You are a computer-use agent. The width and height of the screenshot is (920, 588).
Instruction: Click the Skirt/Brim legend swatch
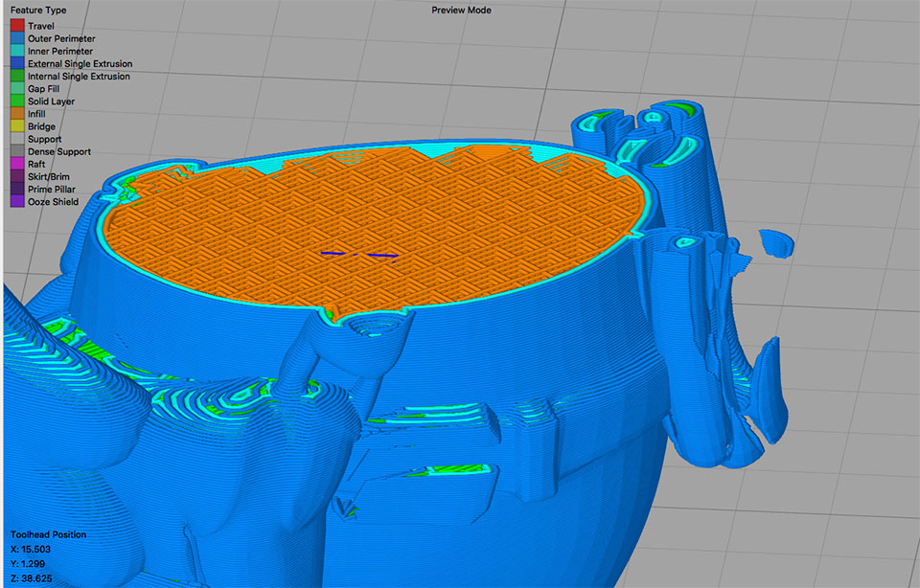coord(18,176)
